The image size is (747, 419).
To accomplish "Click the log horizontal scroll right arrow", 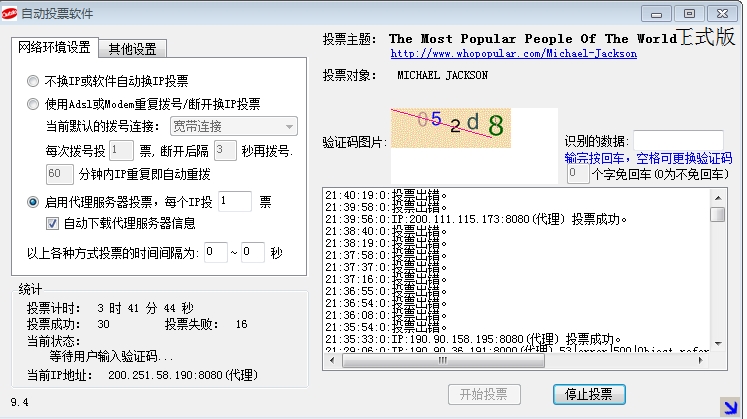I will pos(700,360).
